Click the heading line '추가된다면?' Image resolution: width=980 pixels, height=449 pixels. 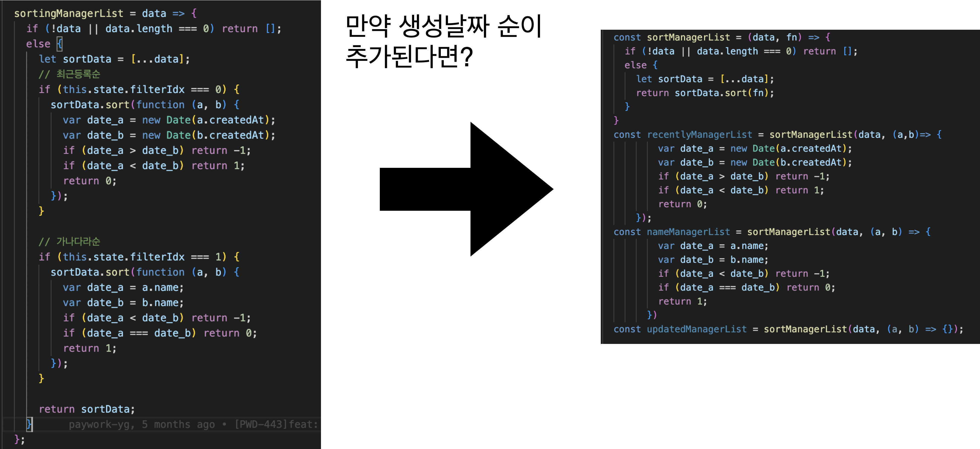409,56
